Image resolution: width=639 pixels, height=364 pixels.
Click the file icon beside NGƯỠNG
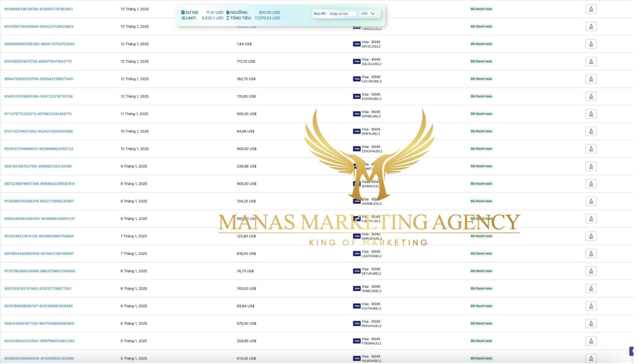228,13
